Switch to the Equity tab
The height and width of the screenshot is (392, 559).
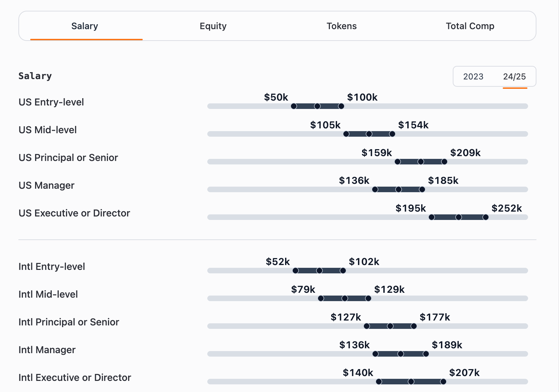213,26
